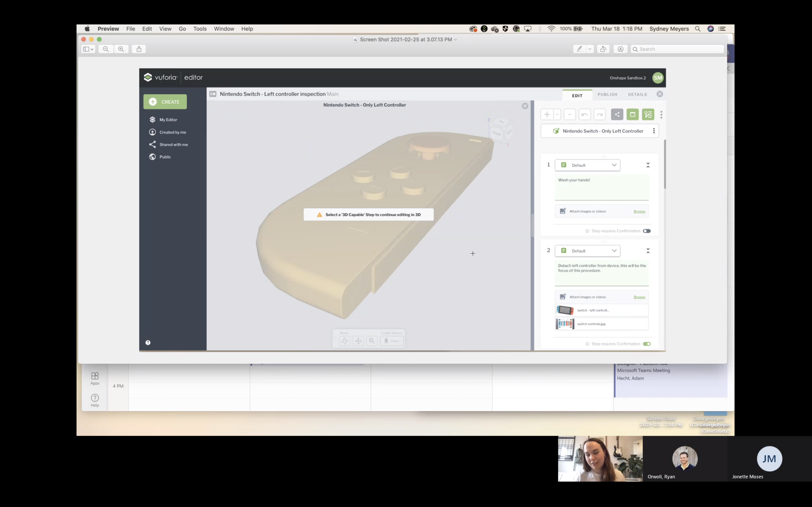Switch to the PUBLISH tab
Screen dimensions: 812x507
coord(607,95)
